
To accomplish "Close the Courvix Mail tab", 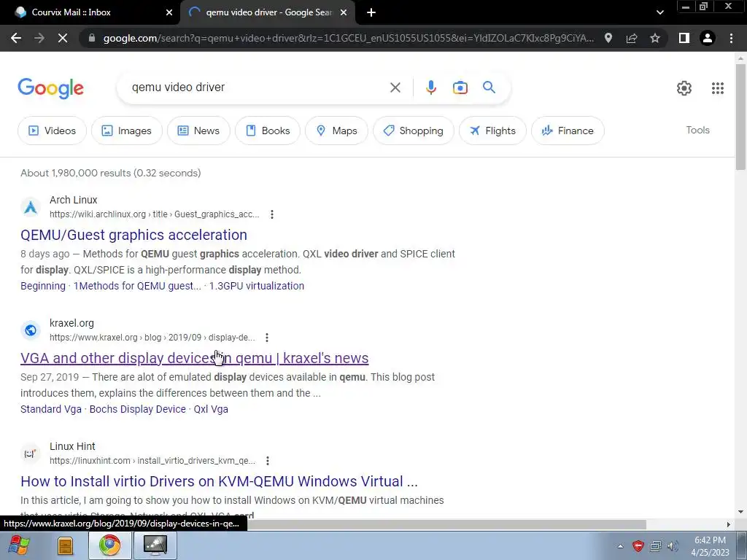I will click(169, 12).
